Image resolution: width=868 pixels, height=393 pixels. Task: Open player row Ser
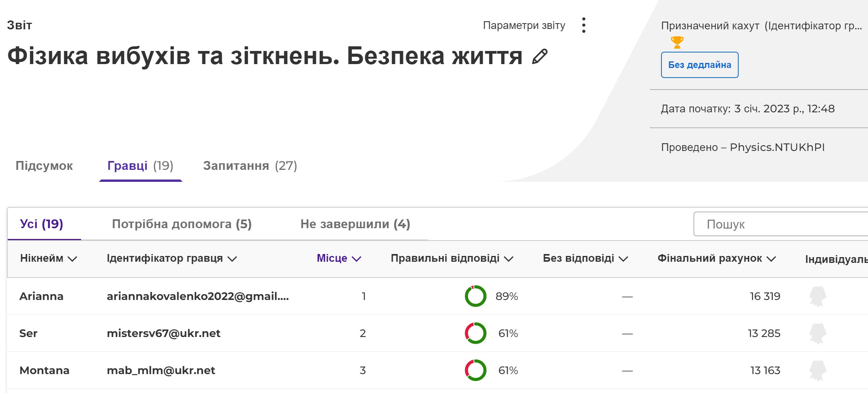click(x=437, y=333)
